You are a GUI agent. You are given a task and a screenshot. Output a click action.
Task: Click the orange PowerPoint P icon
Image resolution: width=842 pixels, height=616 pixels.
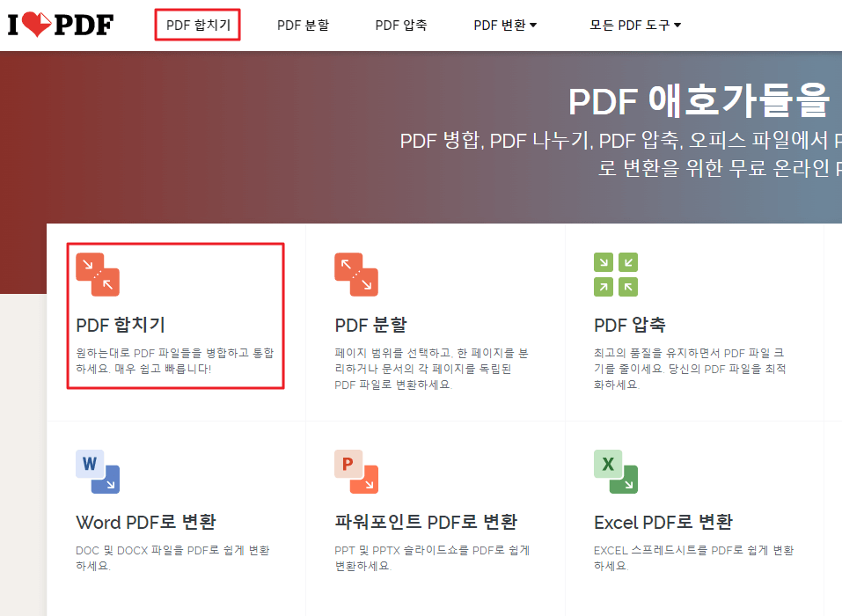point(356,471)
